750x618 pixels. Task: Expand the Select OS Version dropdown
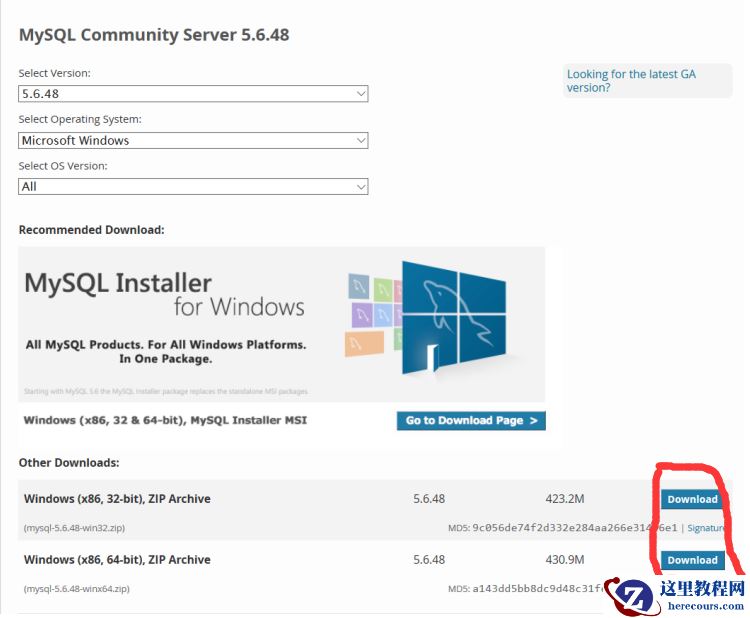pyautogui.click(x=193, y=187)
